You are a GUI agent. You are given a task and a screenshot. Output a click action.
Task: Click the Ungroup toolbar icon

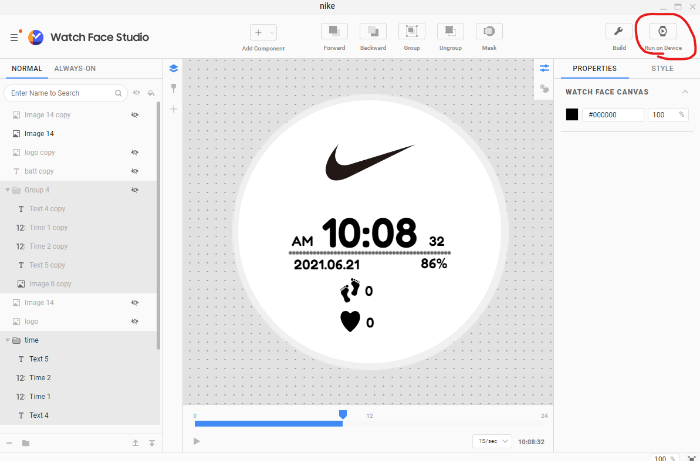(x=450, y=31)
